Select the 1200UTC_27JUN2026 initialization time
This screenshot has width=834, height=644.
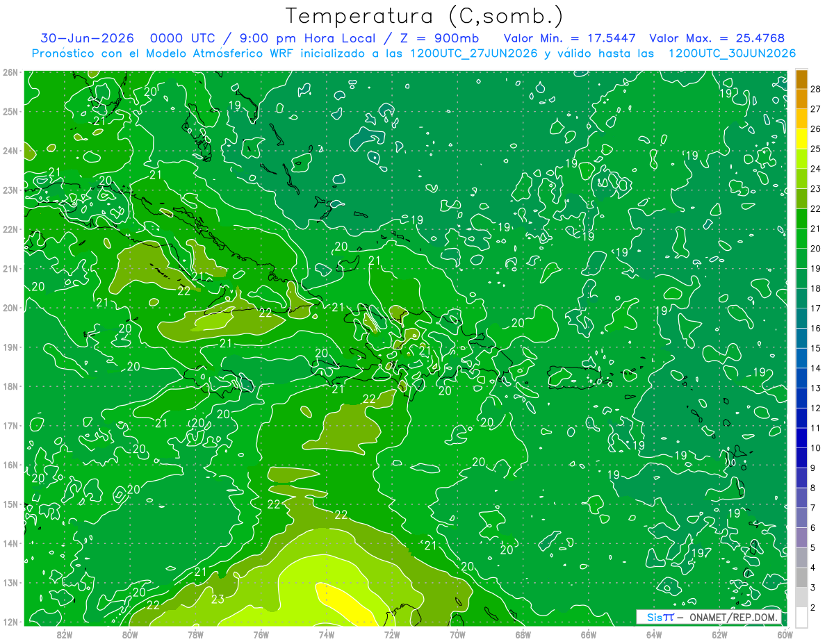point(474,53)
